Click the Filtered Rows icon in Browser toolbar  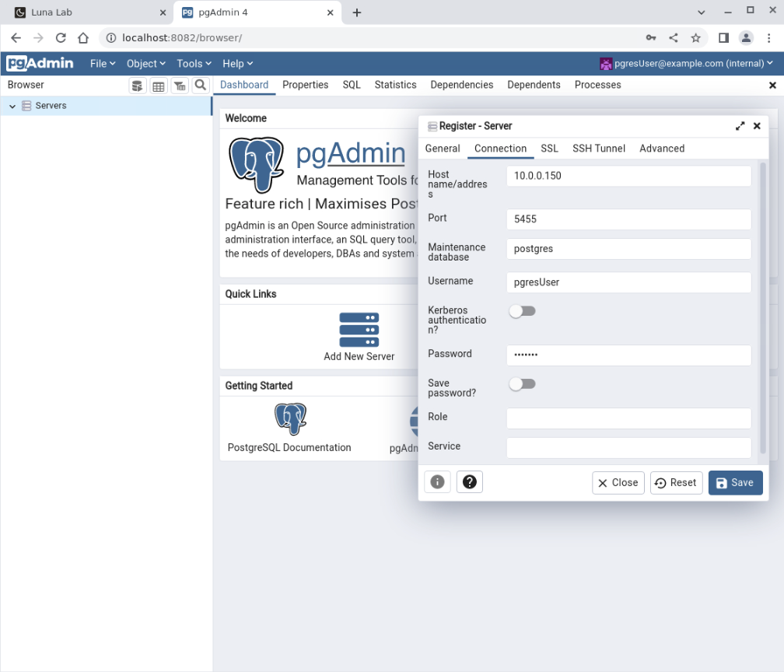[180, 86]
